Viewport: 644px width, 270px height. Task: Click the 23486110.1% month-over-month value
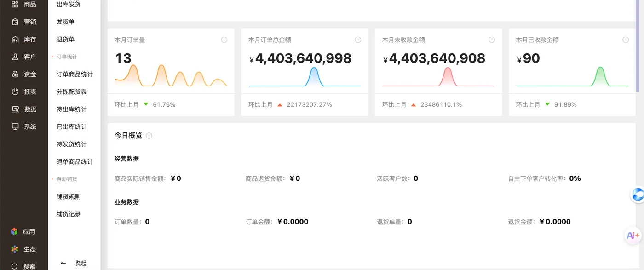coord(441,104)
